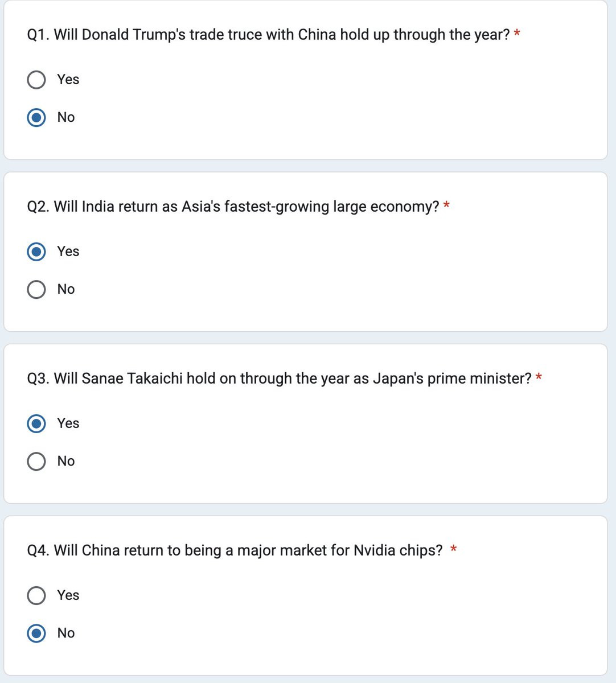Click the red required asterisk on Q3
The width and height of the screenshot is (616, 683).
(x=539, y=377)
